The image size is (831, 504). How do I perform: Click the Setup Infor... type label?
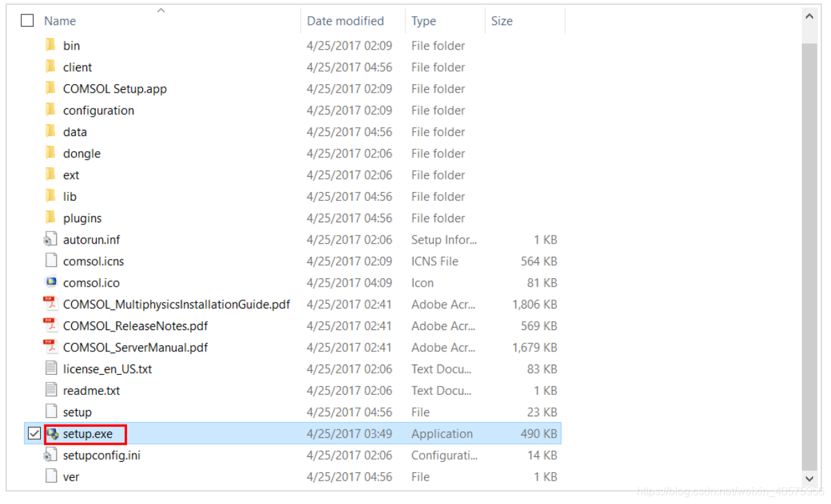[444, 240]
